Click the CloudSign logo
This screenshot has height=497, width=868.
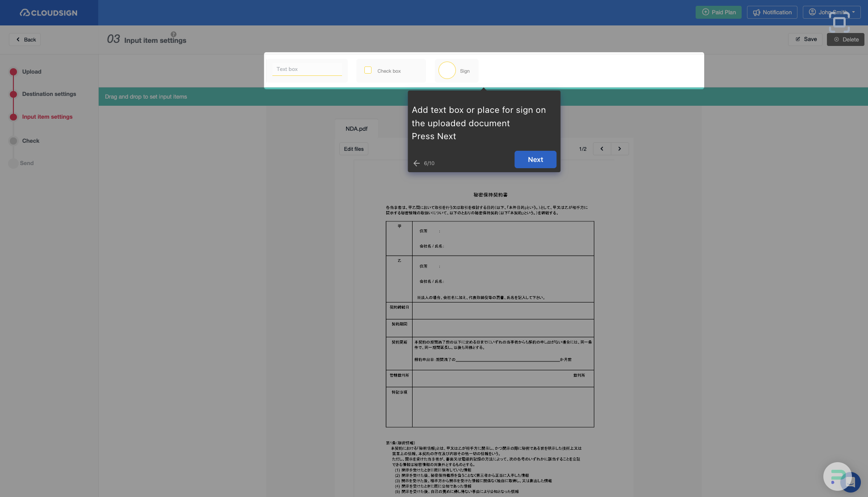tap(48, 12)
